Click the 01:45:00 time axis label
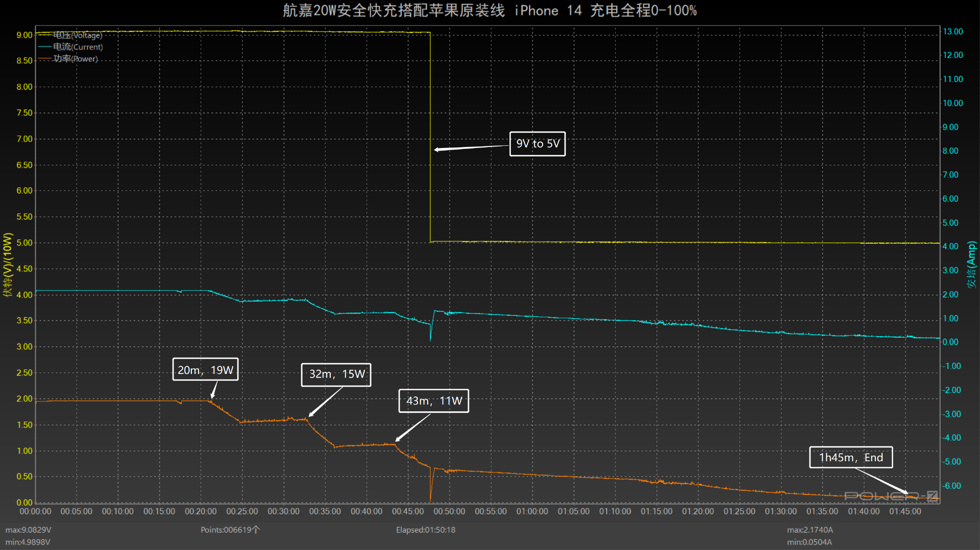The width and height of the screenshot is (980, 550). pos(905,511)
